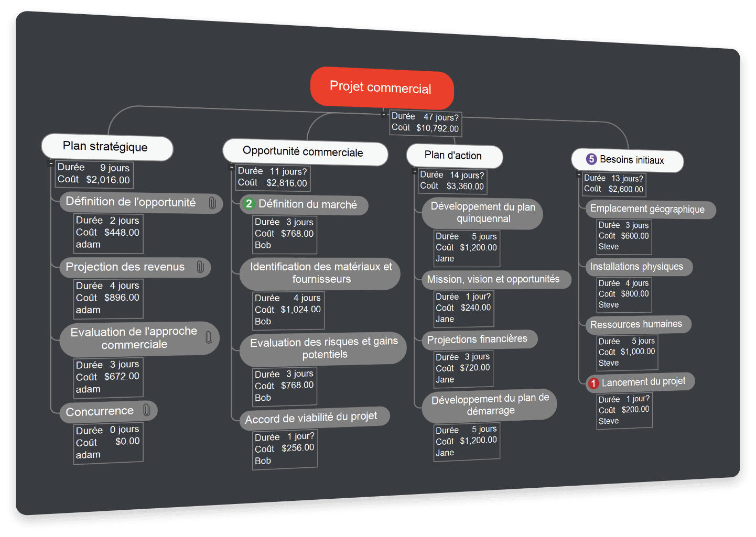Collapse the Plan stratégique branch
The image size is (756, 537).
point(51,163)
